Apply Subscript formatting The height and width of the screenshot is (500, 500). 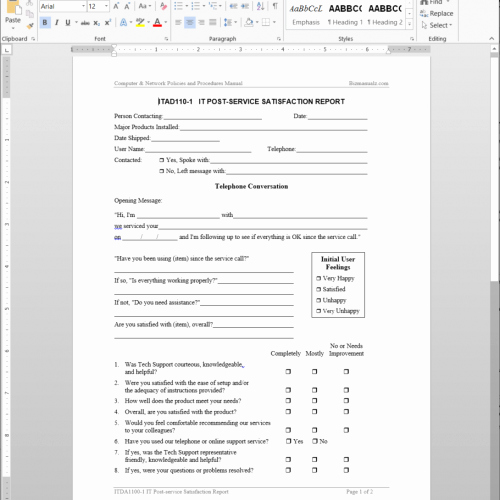pyautogui.click(x=96, y=23)
